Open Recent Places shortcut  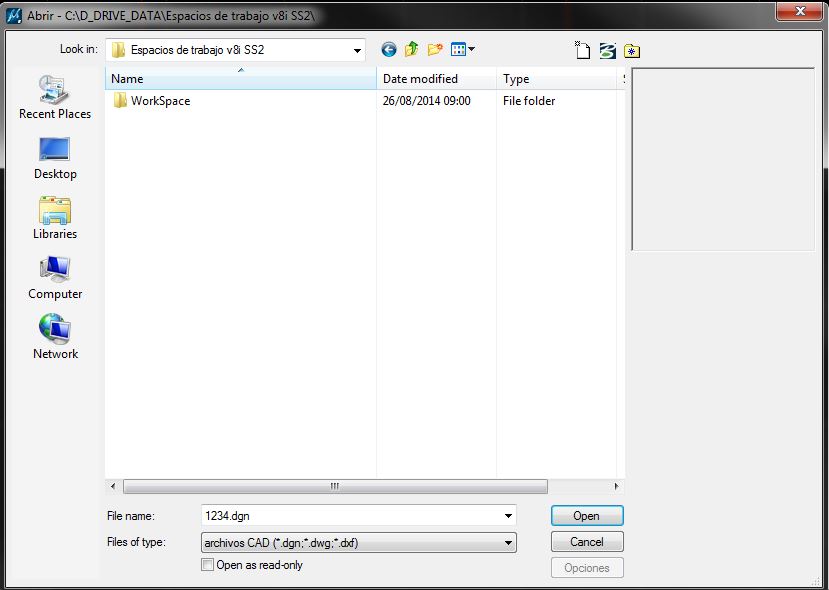tap(55, 98)
